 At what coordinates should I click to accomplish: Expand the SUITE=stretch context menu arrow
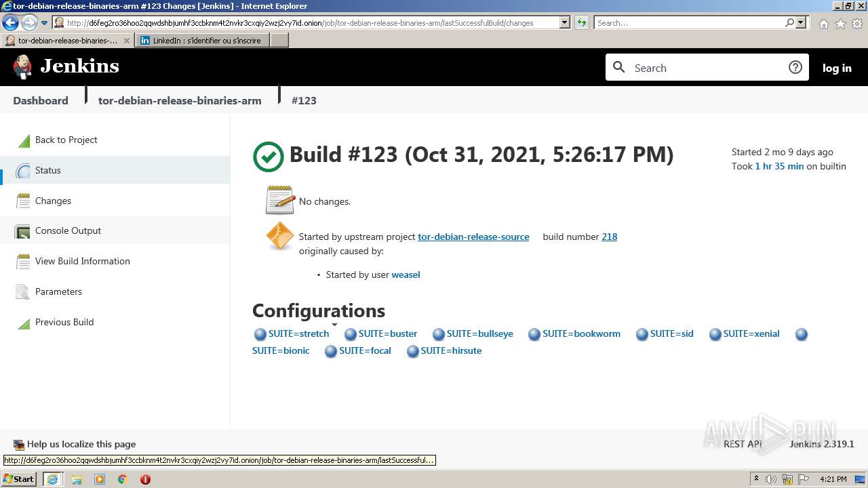click(x=334, y=325)
